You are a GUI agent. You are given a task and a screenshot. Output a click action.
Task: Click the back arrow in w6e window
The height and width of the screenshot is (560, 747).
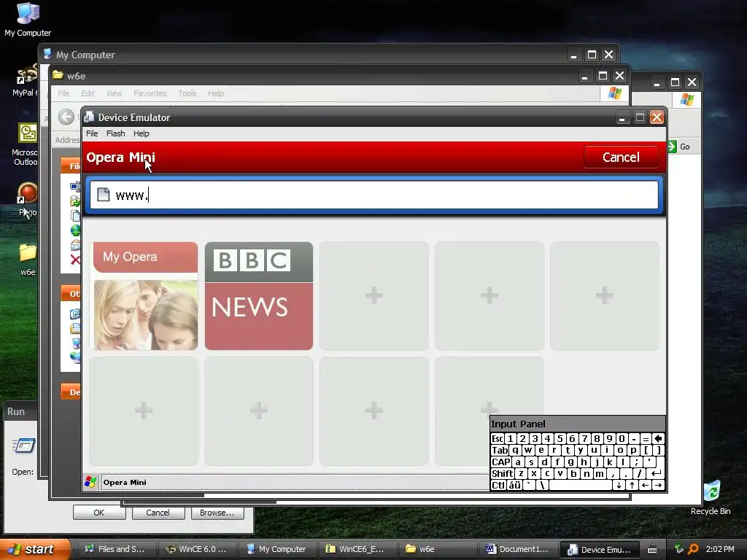(66, 117)
